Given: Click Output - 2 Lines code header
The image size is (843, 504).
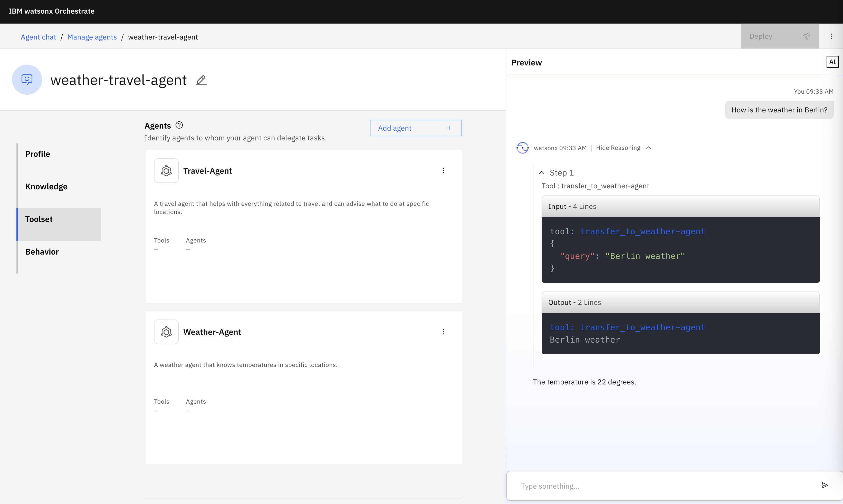Looking at the screenshot, I should point(680,302).
